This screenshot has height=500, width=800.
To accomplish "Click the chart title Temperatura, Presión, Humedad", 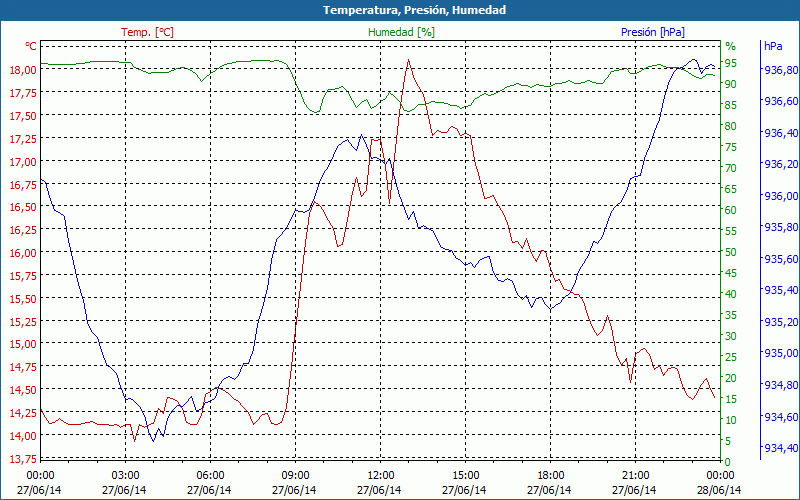I will tap(414, 10).
